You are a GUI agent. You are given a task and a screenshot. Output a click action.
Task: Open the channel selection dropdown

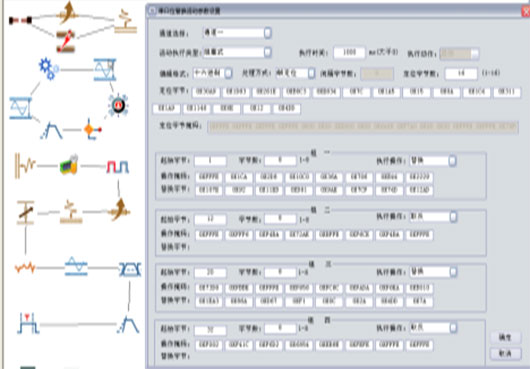click(267, 33)
